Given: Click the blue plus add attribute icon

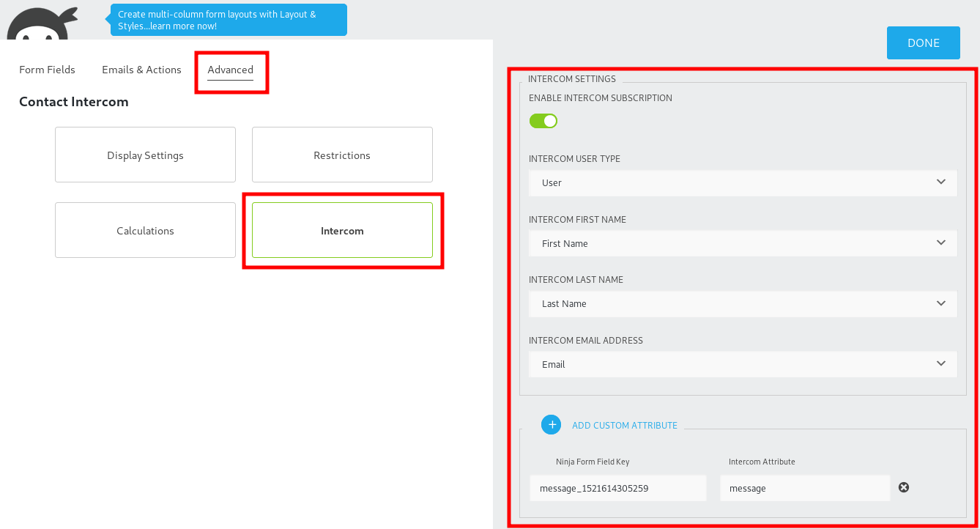Looking at the screenshot, I should pyautogui.click(x=551, y=424).
